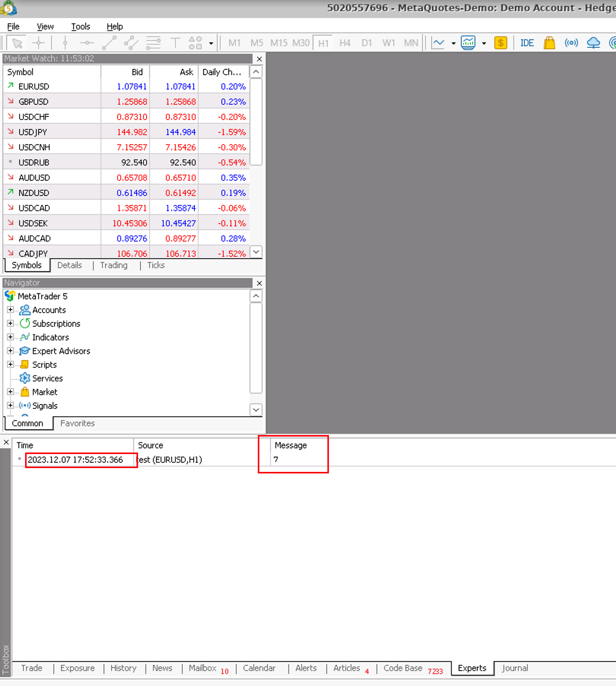
Task: Choose the Fibonacci retracement tool
Action: (153, 43)
